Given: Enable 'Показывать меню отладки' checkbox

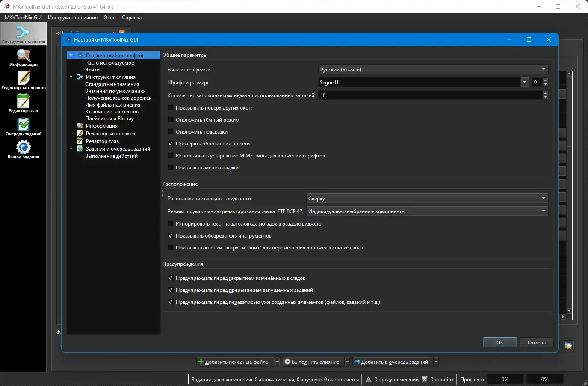Looking at the screenshot, I should [171, 168].
